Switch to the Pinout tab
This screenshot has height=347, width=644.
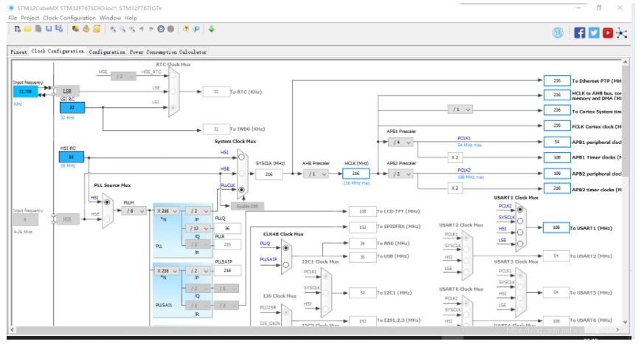pos(18,52)
